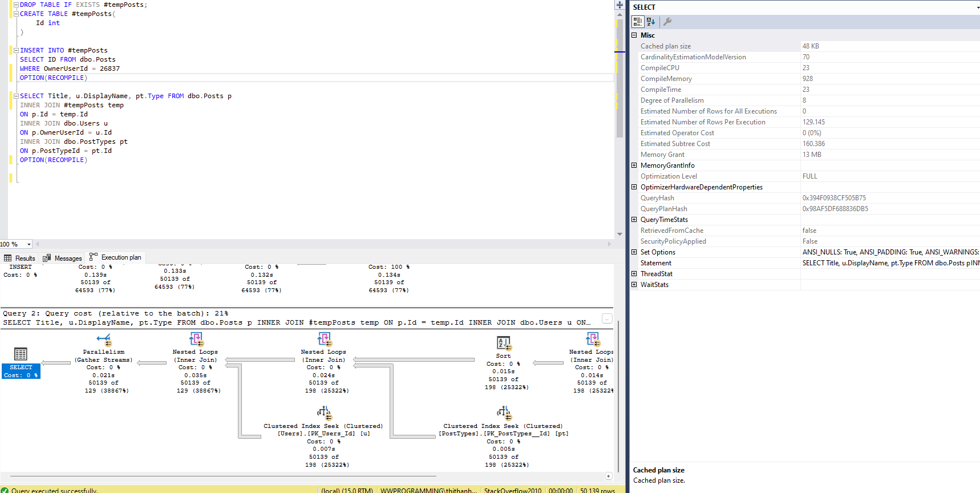Open the Properties SELECT object dropdown
This screenshot has height=493, width=980.
click(977, 7)
